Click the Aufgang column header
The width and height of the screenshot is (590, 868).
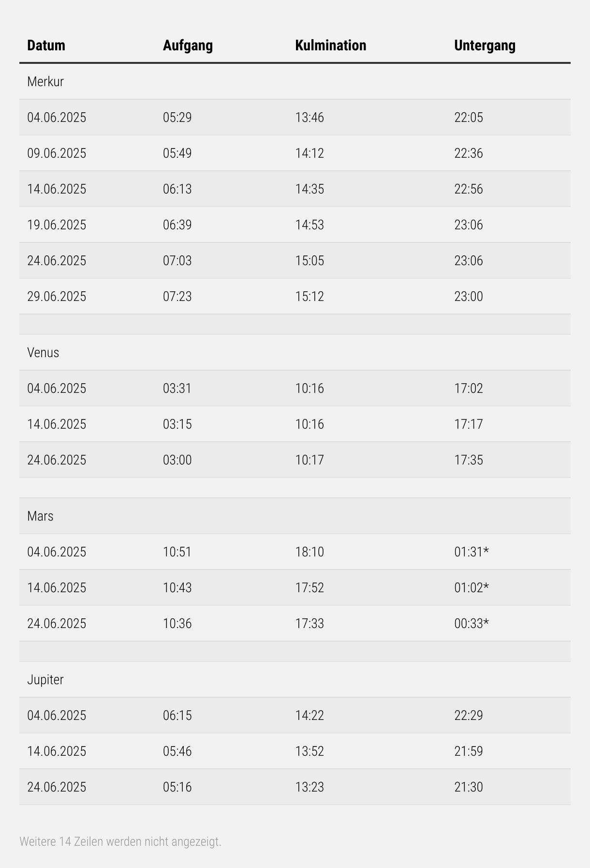point(188,45)
